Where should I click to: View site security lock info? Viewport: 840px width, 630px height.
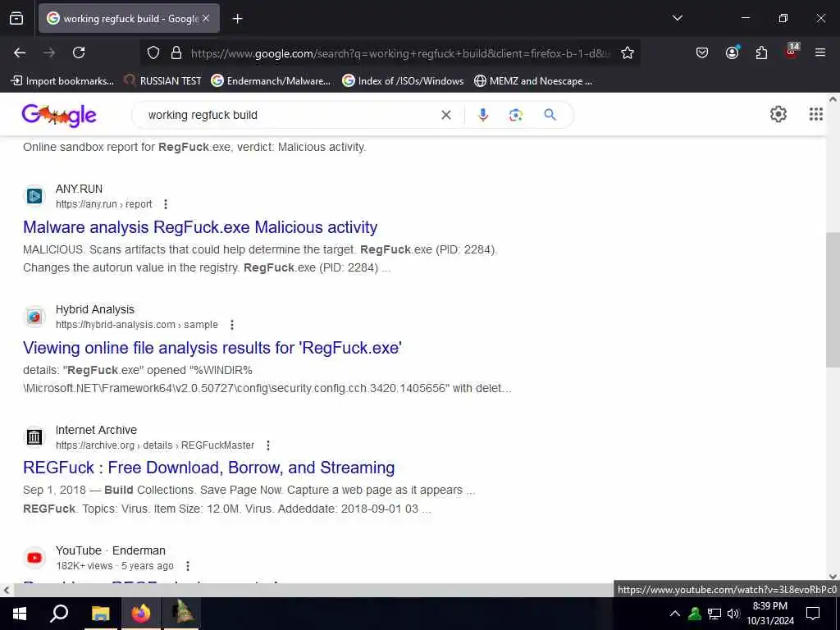click(x=176, y=53)
